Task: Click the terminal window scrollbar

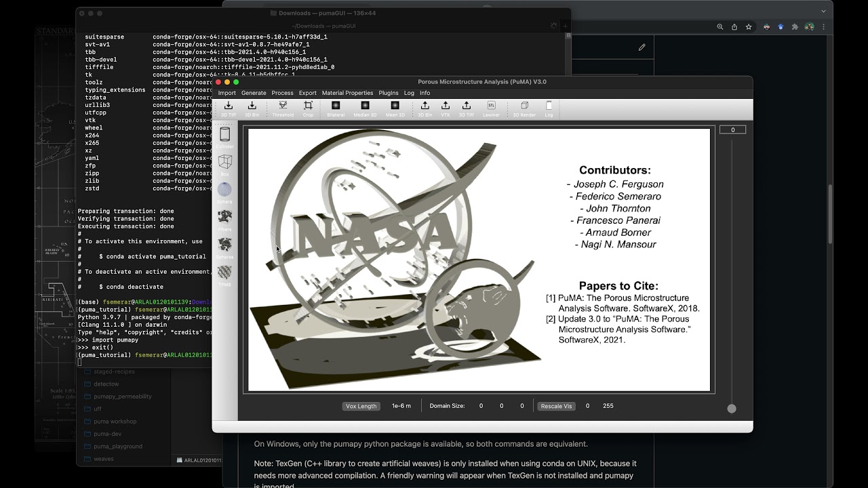Action: [x=568, y=35]
